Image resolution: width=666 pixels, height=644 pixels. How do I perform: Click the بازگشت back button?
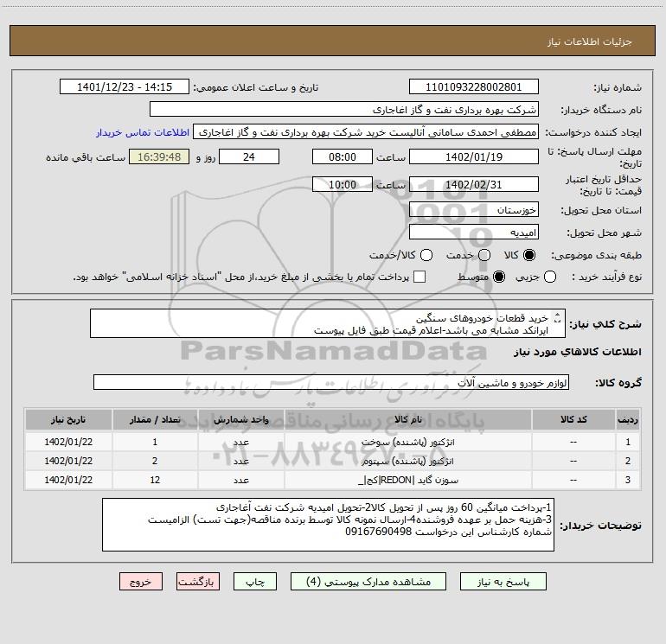point(198,582)
